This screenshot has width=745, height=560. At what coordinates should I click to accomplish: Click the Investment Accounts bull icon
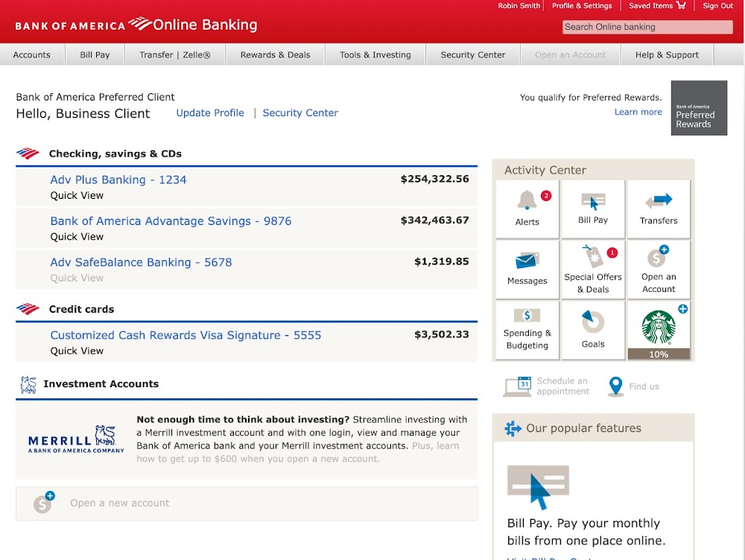[28, 384]
